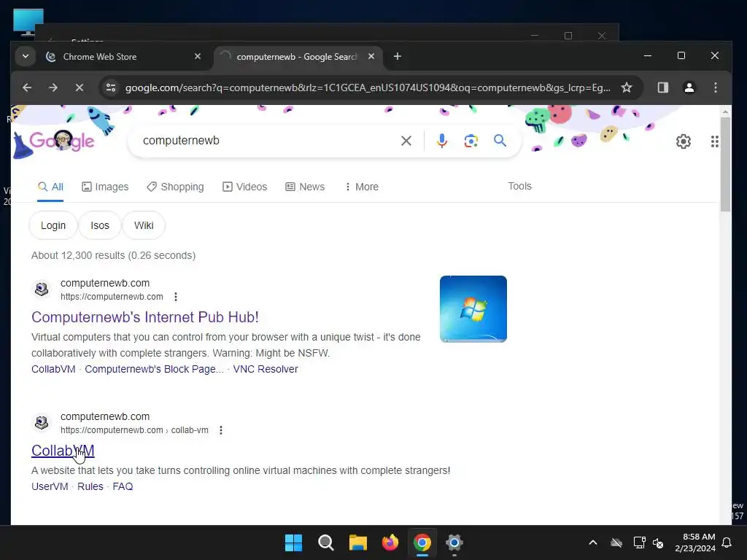
Task: Open the Windows 7 thumbnail image
Action: point(473,308)
